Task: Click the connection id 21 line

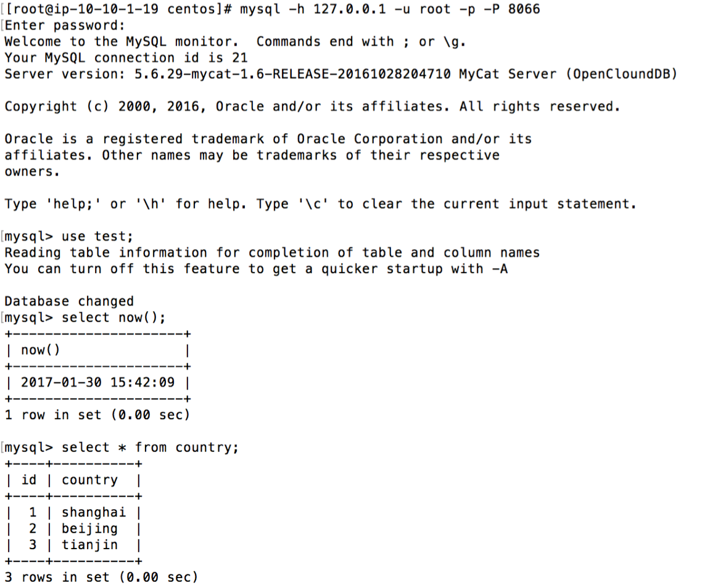Action: point(126,58)
